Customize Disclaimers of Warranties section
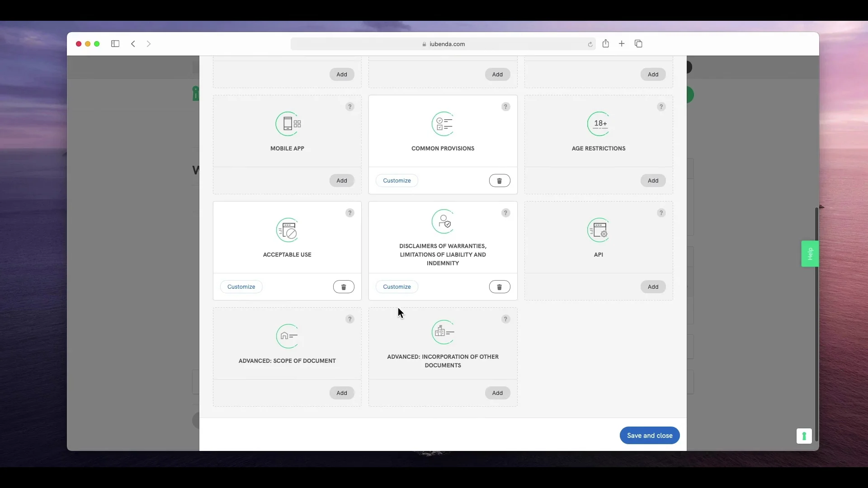 [396, 287]
